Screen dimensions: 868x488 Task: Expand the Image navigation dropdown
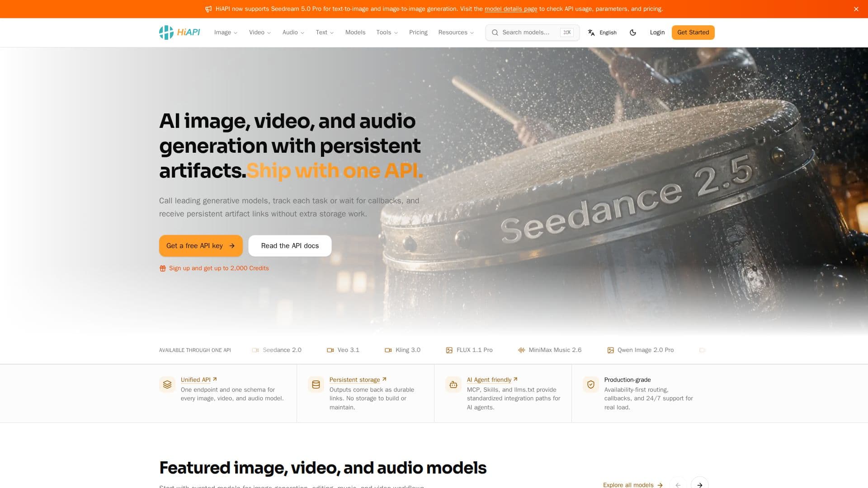226,33
